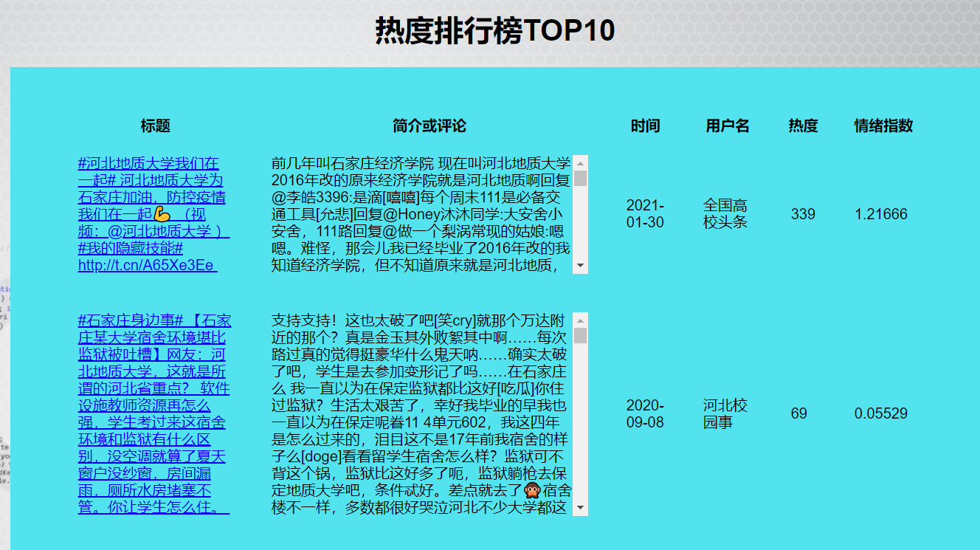
Task: Open the 河北地质大学我们在一起 post link
Action: coord(153,214)
